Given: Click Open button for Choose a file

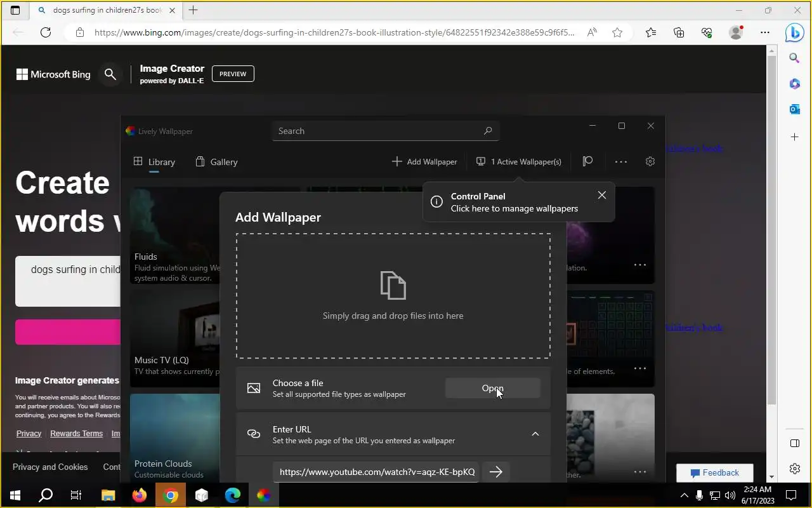Looking at the screenshot, I should 493,388.
